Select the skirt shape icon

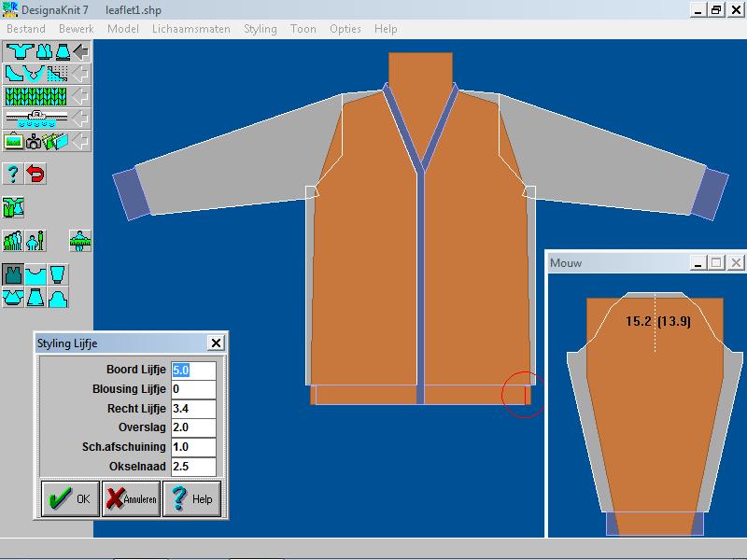click(35, 298)
